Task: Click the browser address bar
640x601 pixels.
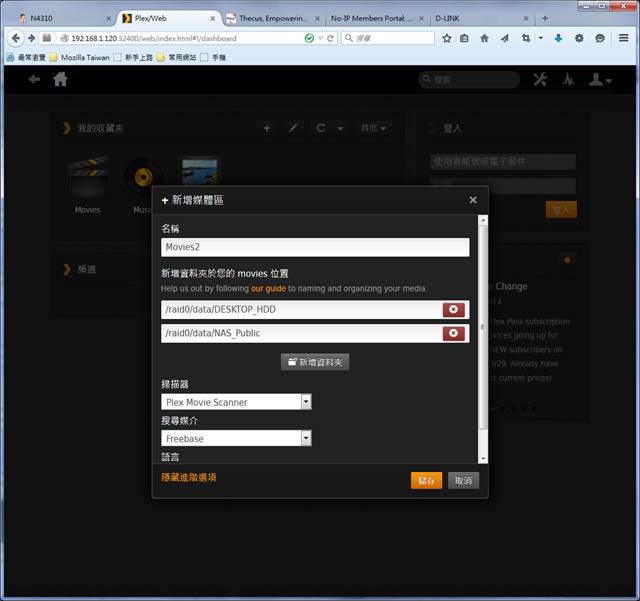Action: click(x=186, y=38)
